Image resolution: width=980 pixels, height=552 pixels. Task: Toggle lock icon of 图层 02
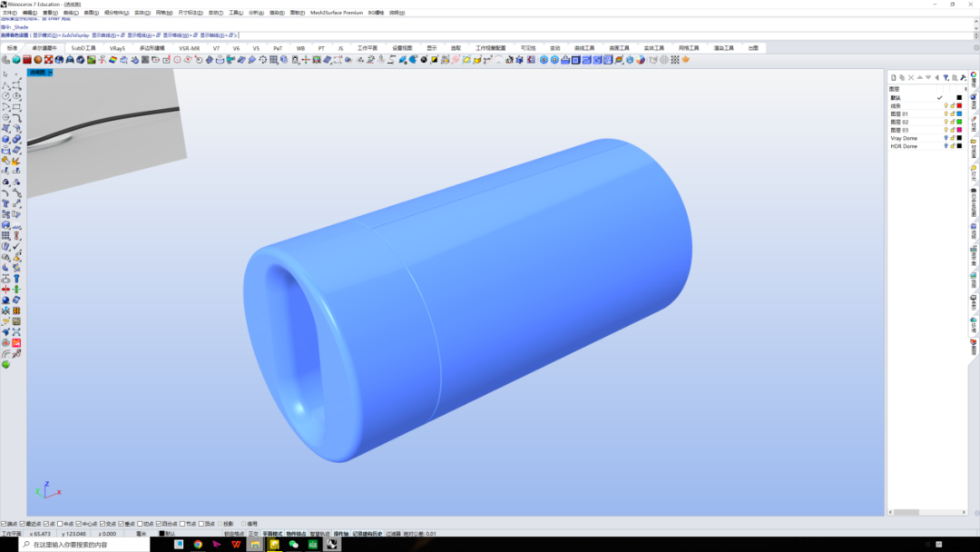(953, 122)
